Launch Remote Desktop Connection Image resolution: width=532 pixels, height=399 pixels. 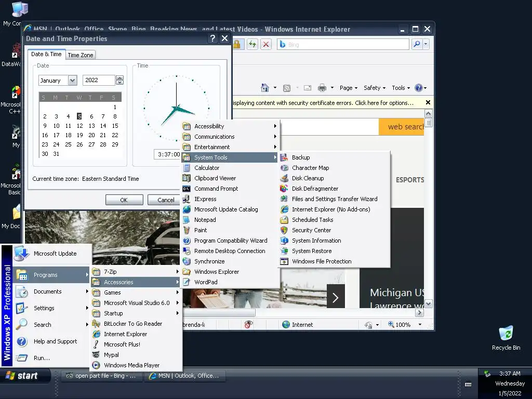[230, 251]
